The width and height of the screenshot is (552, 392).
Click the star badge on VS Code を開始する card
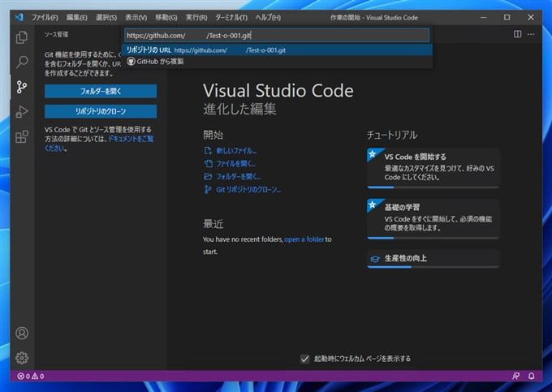[x=372, y=153]
